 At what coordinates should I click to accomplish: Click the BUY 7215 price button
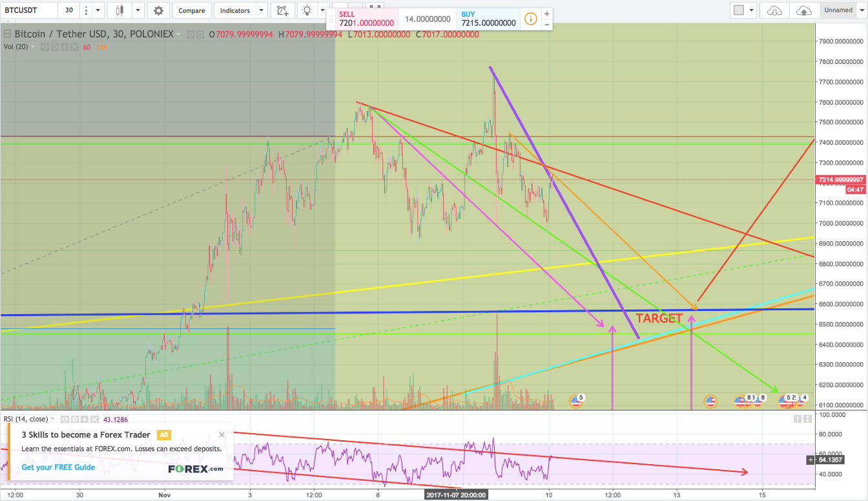pos(488,18)
